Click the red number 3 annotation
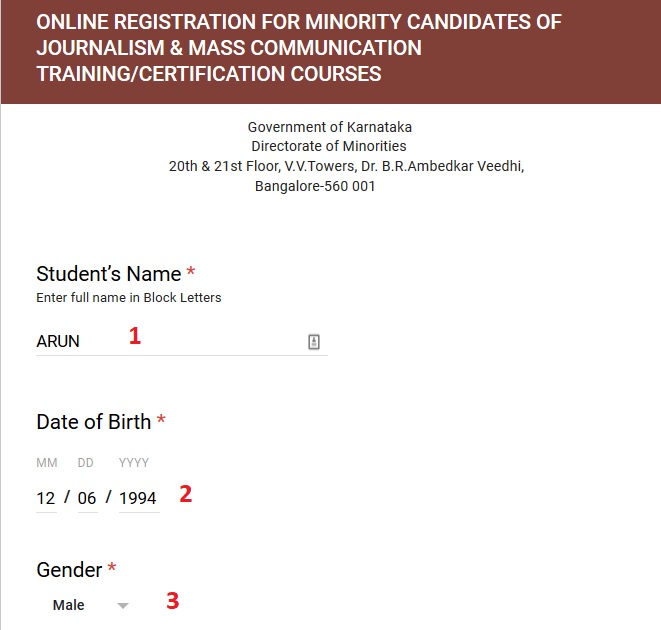 (x=173, y=601)
